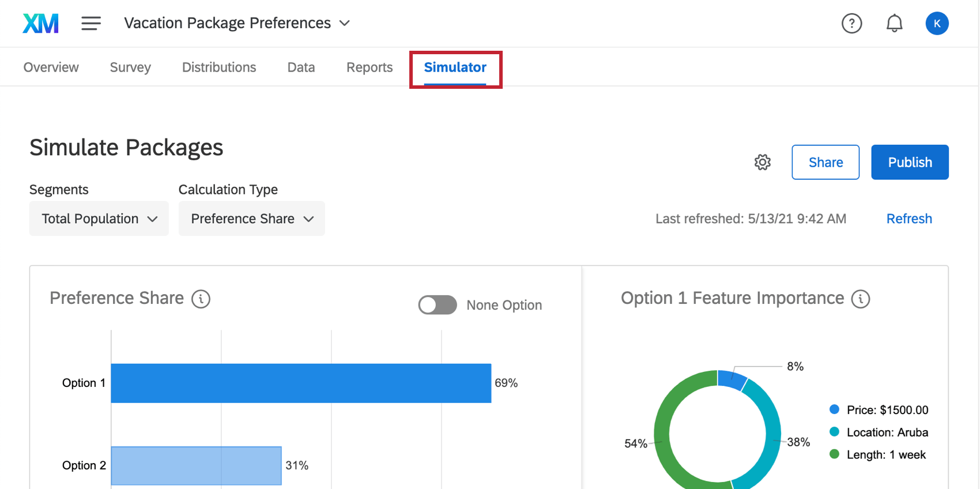980x489 pixels.
Task: Click the Share button
Action: pyautogui.click(x=826, y=162)
